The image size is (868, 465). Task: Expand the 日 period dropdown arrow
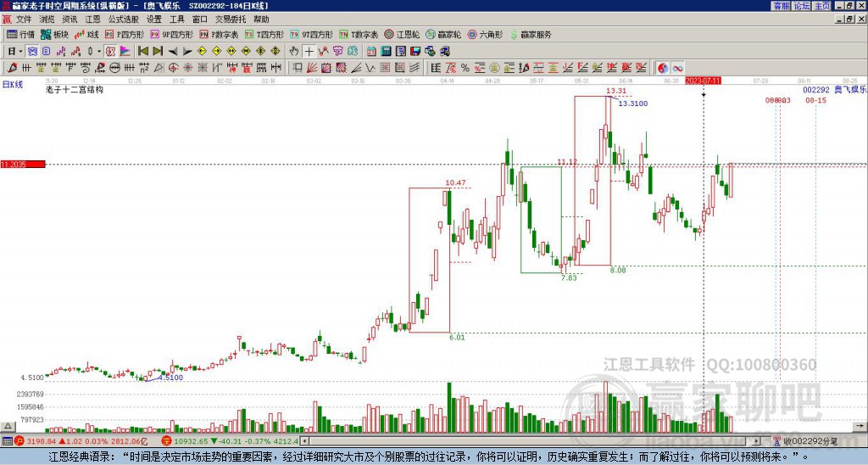coord(20,51)
